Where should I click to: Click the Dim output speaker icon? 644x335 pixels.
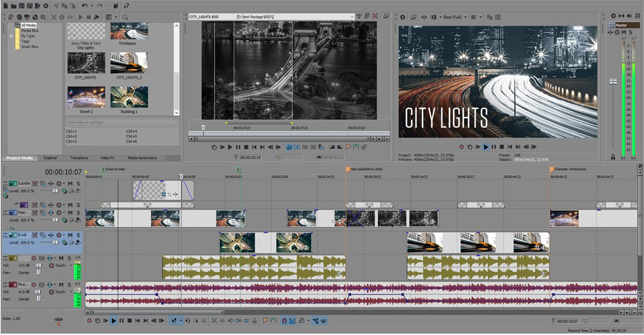pos(629,16)
